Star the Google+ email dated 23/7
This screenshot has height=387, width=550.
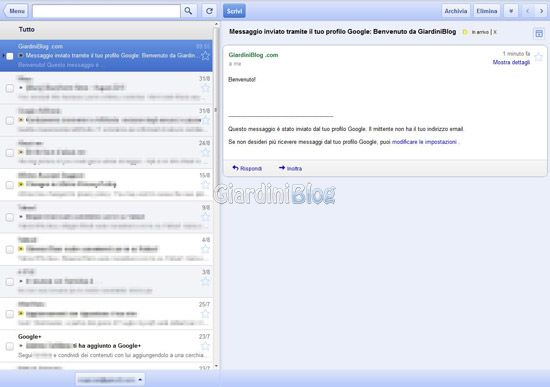click(205, 346)
